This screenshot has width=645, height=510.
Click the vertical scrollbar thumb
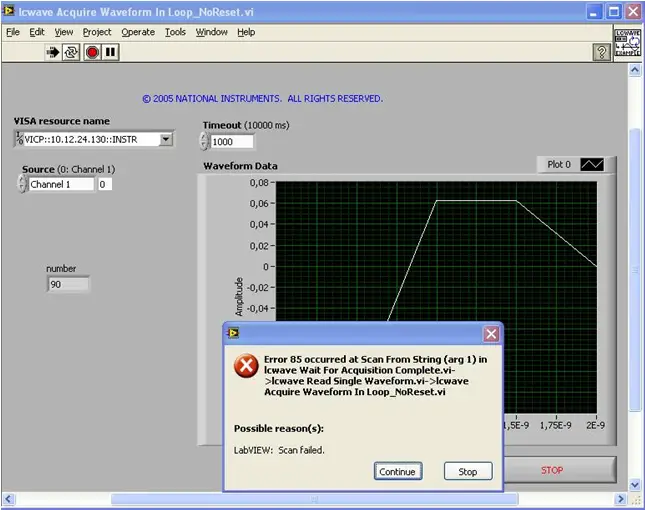click(635, 269)
